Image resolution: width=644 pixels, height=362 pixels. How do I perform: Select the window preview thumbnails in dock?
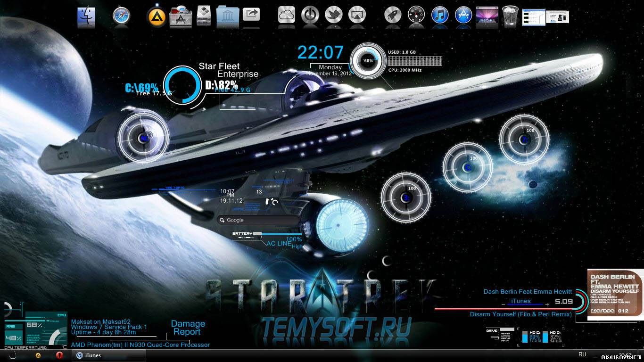pyautogui.click(x=545, y=17)
